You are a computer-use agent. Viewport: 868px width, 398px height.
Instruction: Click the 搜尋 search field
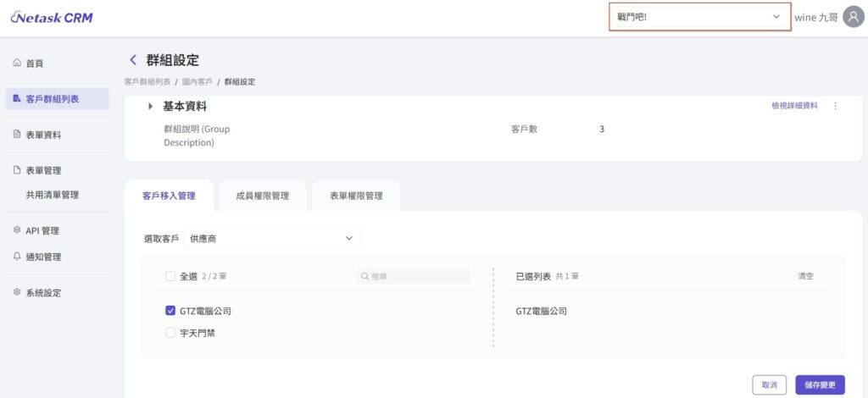pyautogui.click(x=414, y=276)
